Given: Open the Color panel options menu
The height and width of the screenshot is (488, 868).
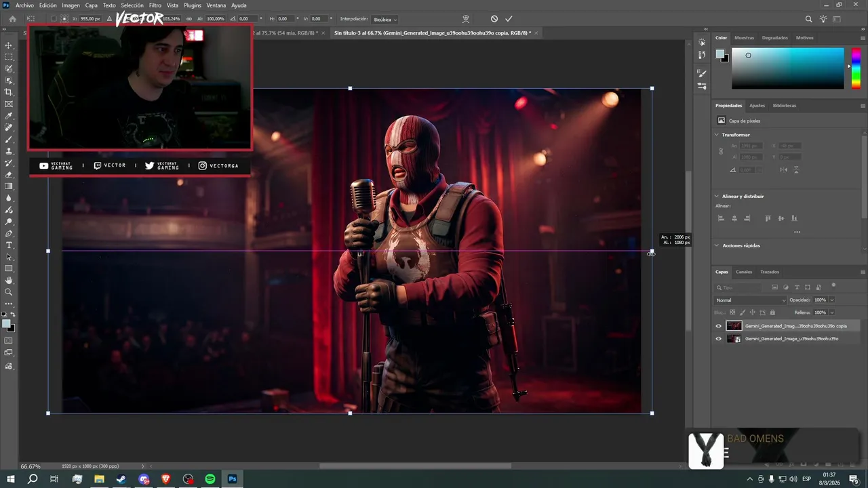Looking at the screenshot, I should [863, 38].
